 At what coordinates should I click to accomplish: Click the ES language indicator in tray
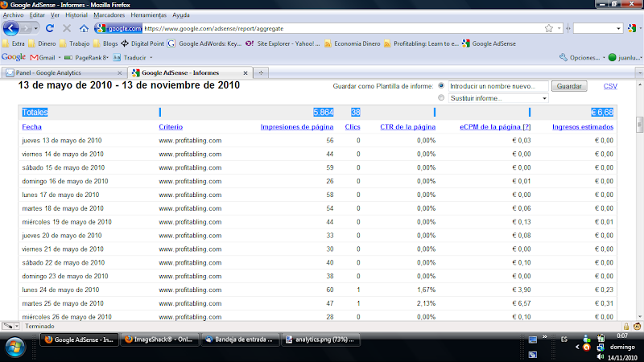point(564,339)
